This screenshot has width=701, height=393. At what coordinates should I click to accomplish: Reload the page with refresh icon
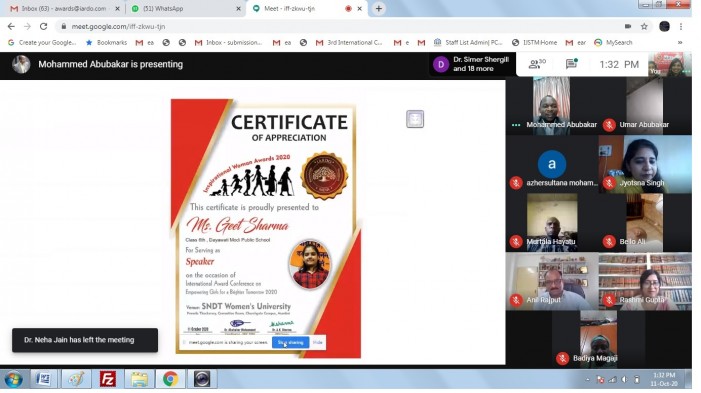click(43, 26)
